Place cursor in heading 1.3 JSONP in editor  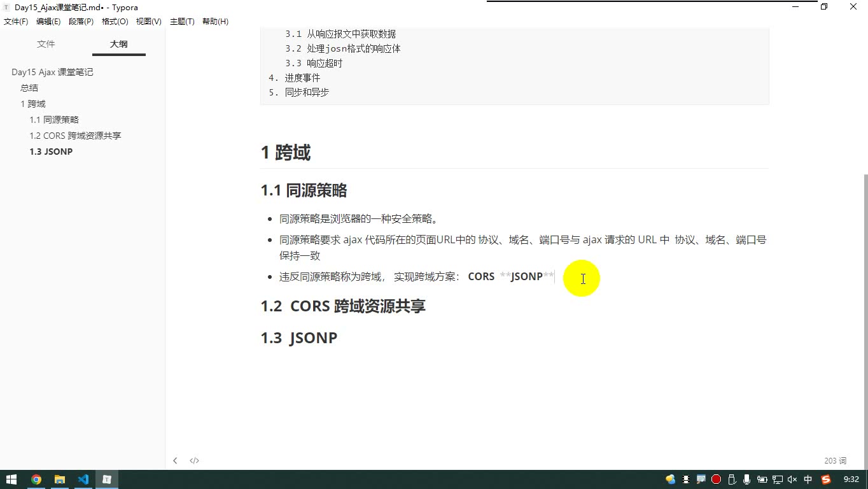pyautogui.click(x=298, y=337)
